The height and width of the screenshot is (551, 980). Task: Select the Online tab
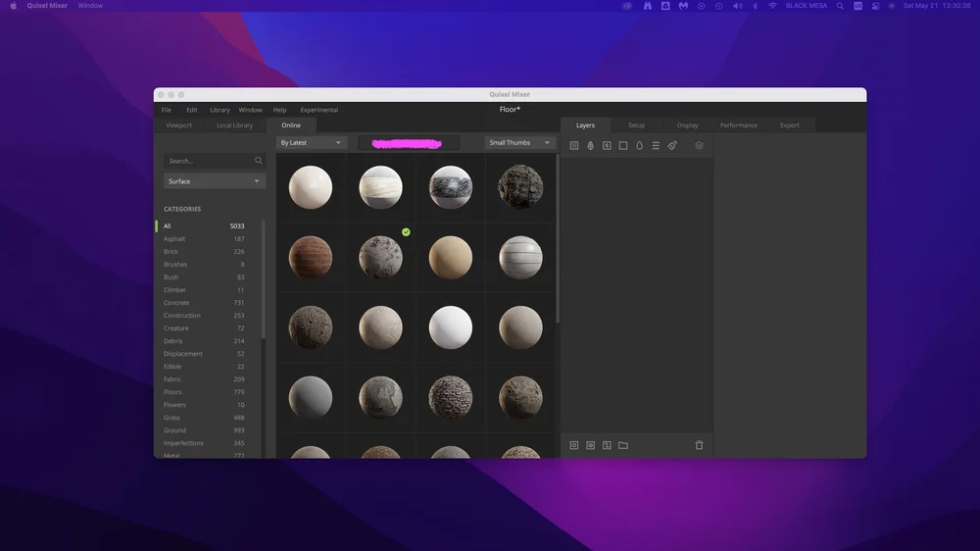[x=291, y=125]
